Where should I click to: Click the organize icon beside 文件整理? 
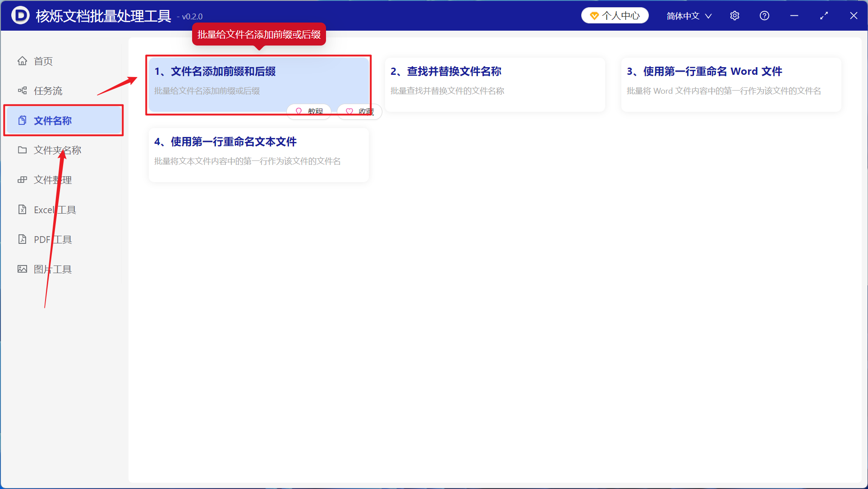[22, 180]
